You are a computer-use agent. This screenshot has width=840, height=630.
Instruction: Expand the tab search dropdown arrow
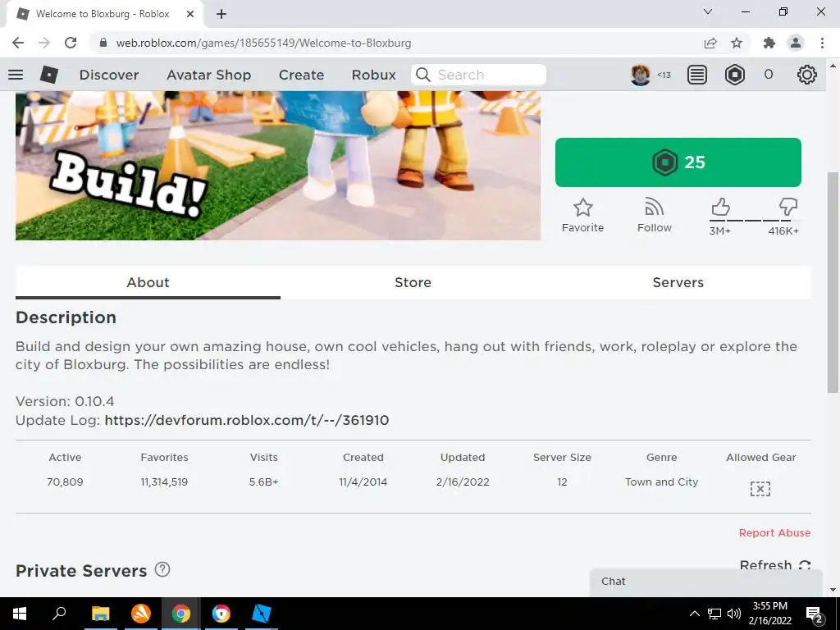pyautogui.click(x=707, y=11)
